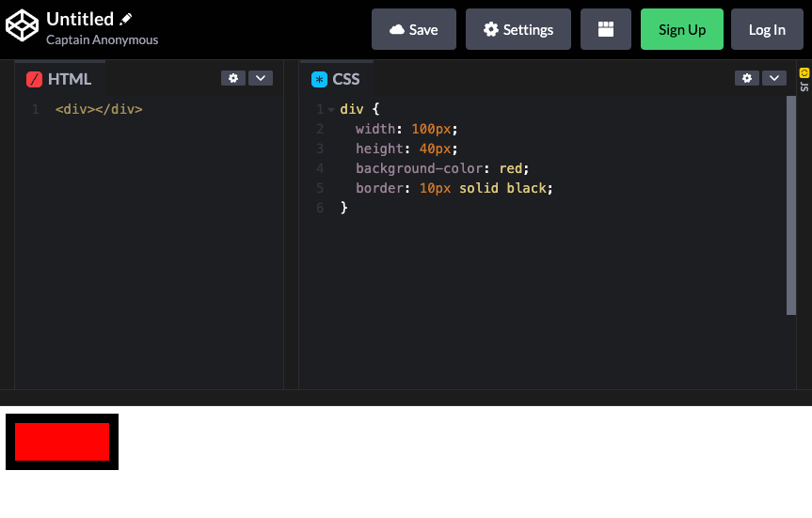
Task: Open CSS editor settings gear
Action: click(746, 78)
